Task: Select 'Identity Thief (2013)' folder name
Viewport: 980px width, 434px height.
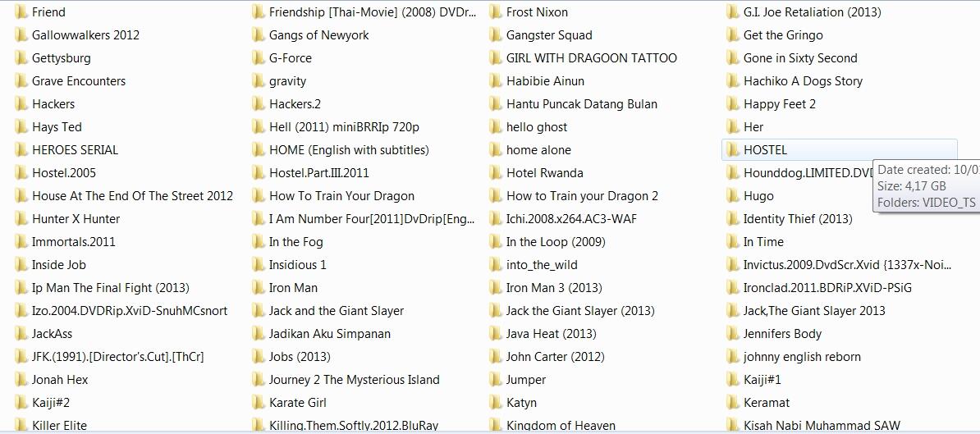Action: point(798,219)
